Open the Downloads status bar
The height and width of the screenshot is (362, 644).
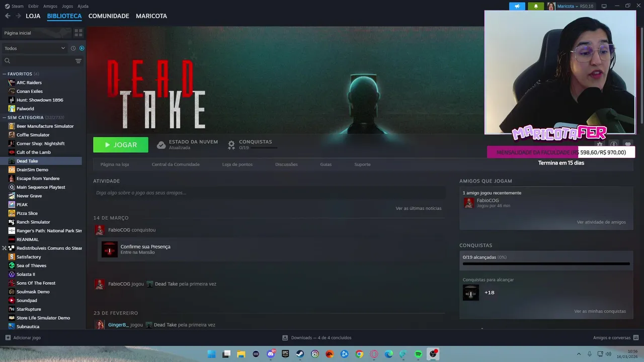pyautogui.click(x=317, y=338)
